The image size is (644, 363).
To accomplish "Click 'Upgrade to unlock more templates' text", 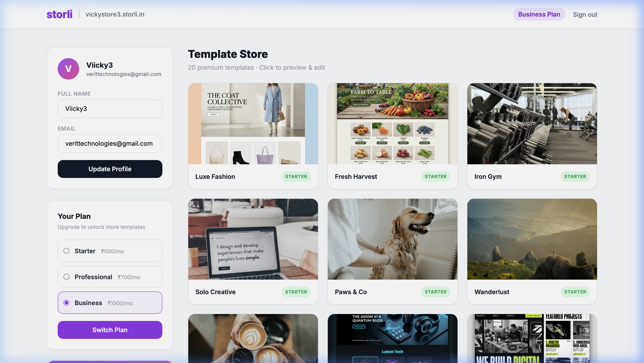I will 101,227.
